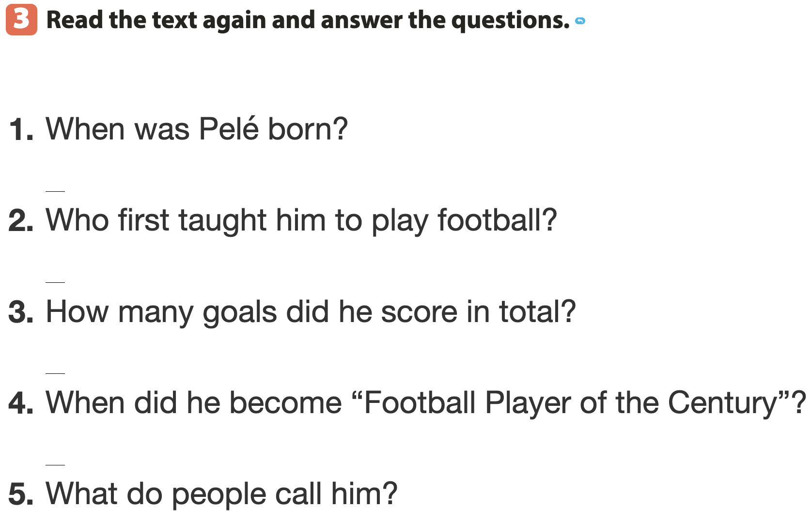Click the answer blank below question 4

click(55, 464)
